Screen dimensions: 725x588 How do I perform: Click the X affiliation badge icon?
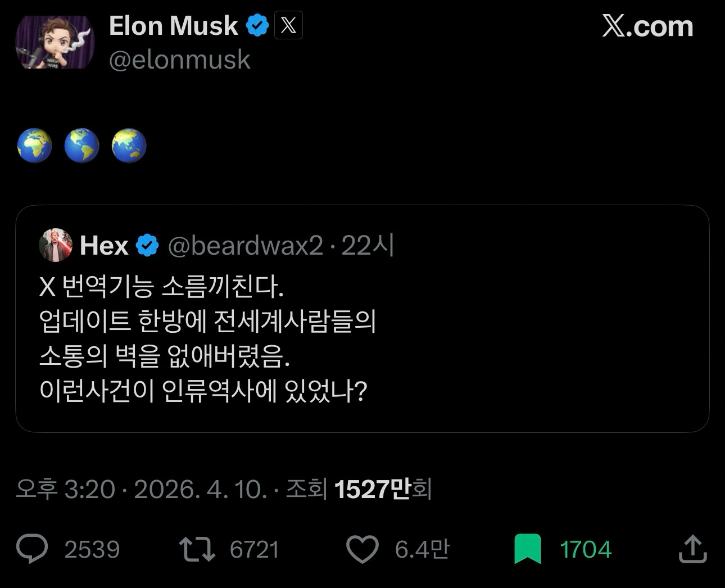pyautogui.click(x=288, y=26)
